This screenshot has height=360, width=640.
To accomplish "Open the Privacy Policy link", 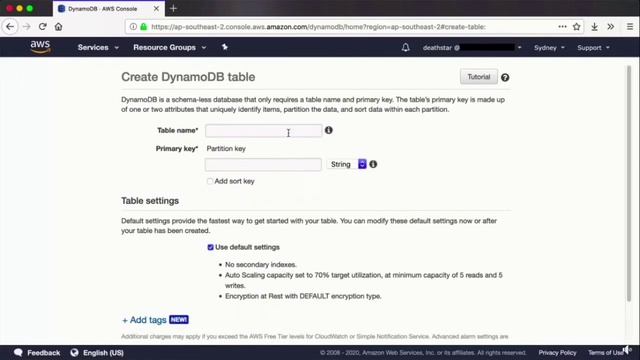I will [557, 353].
